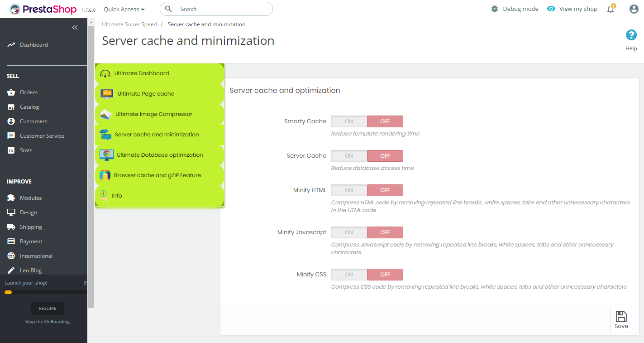Click Ultimate Super Speed breadcrumb link
Viewport: 644px width, 343px height.
(x=129, y=24)
